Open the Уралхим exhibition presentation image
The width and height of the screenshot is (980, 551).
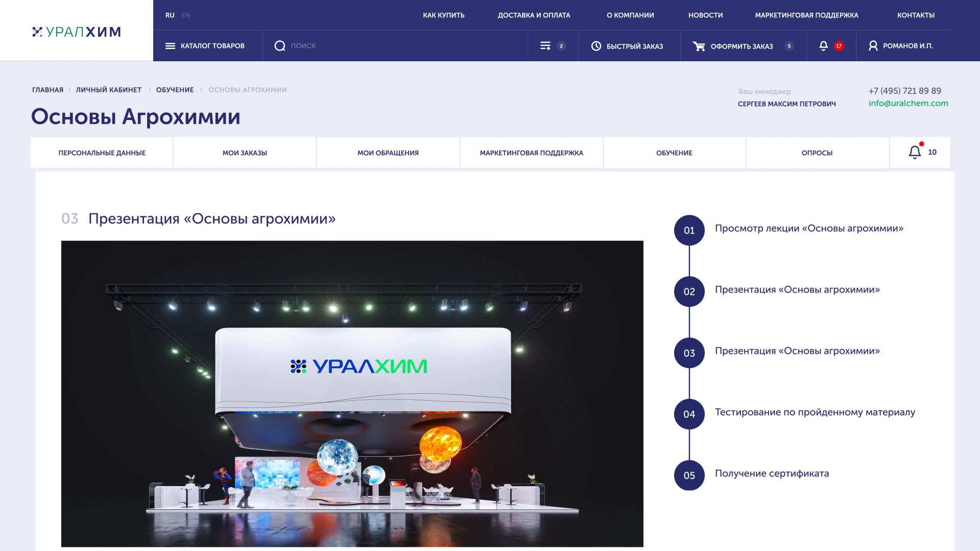coord(352,394)
